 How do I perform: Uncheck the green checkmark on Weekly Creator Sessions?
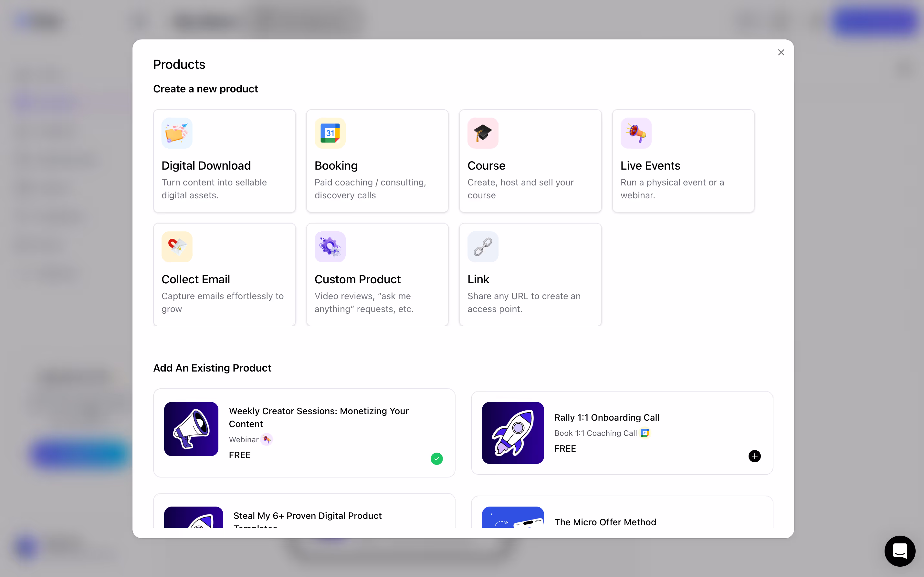(436, 458)
